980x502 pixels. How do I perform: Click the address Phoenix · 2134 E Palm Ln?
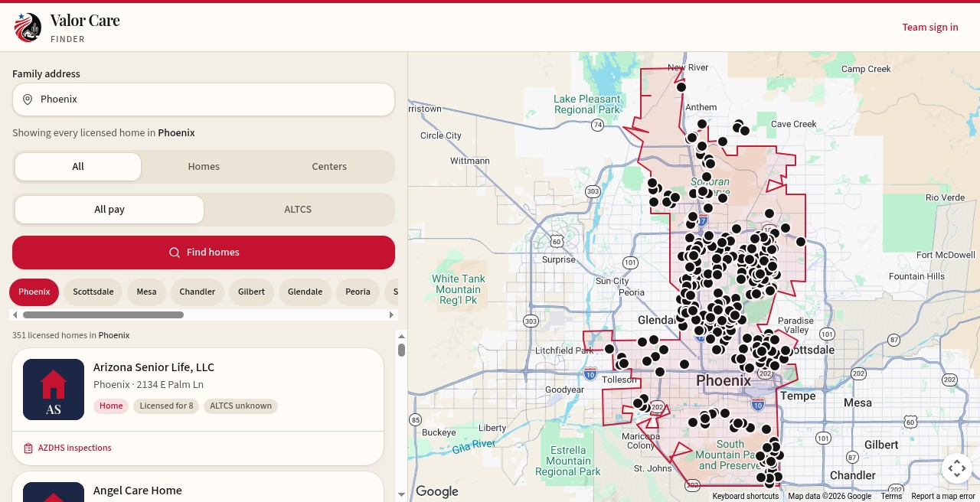tap(149, 385)
